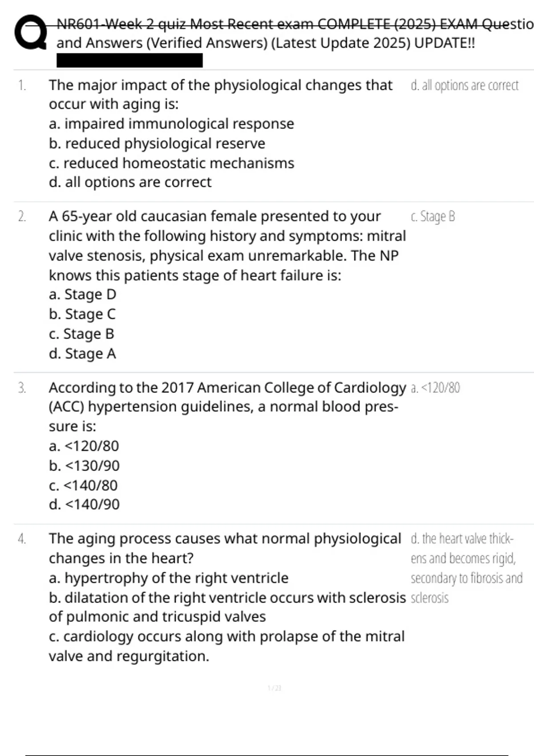Image resolution: width=534 pixels, height=756 pixels.
Task: Select "a. hypertrophy of the right ventricle"
Action: (x=169, y=578)
